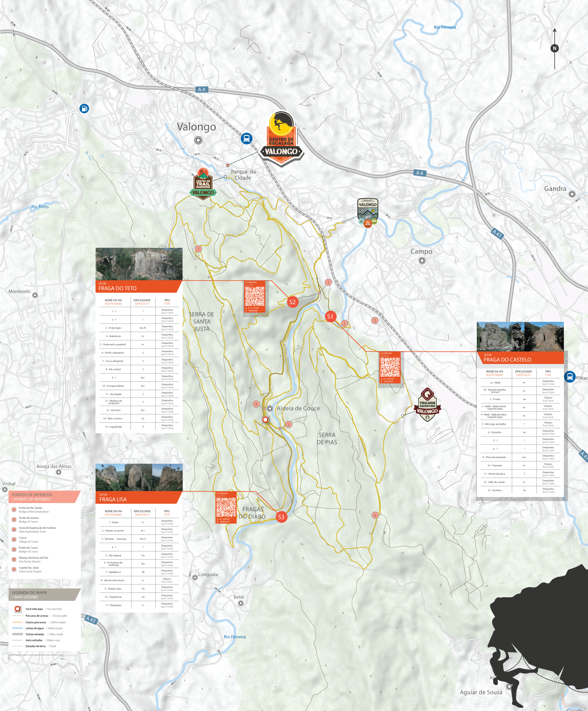Click the Fragas do Diabo label
Screen dimensions: 588x711
coord(252,513)
